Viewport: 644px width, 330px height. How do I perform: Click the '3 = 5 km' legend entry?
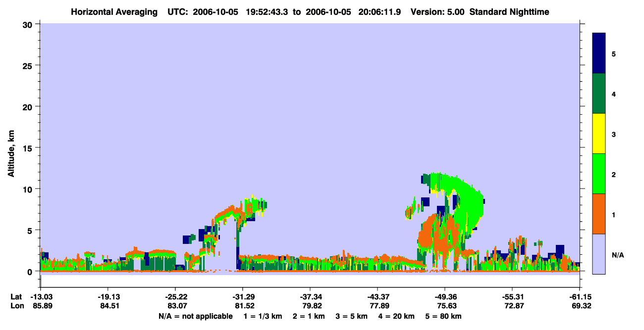coord(352,316)
